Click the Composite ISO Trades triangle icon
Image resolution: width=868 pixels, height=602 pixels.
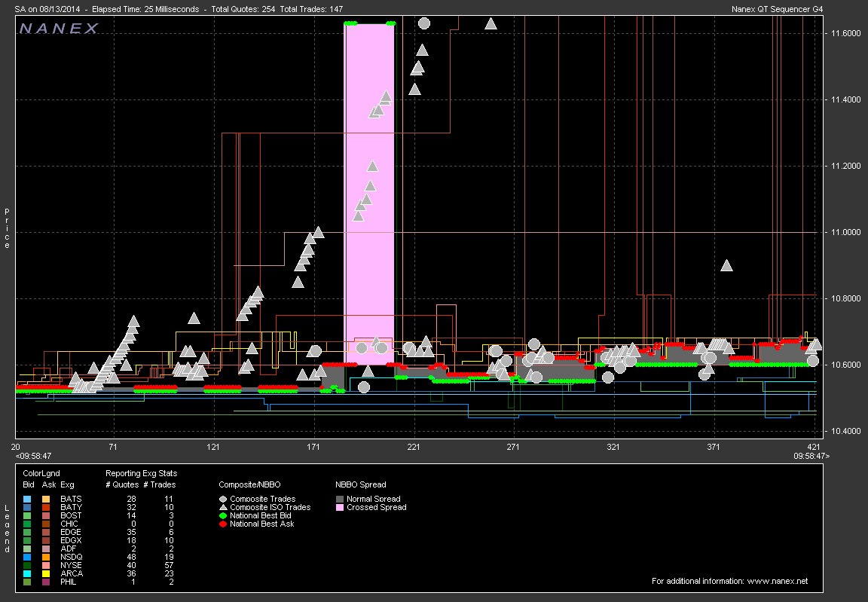(223, 507)
